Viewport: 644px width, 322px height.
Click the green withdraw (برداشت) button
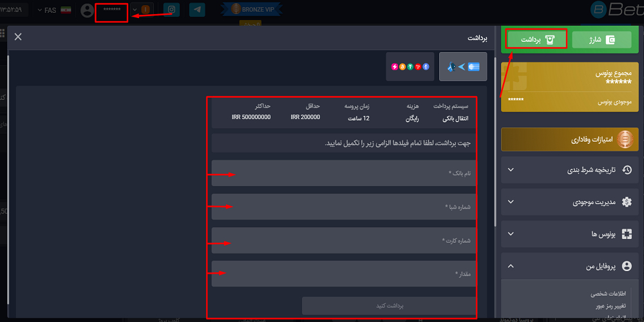click(x=536, y=40)
